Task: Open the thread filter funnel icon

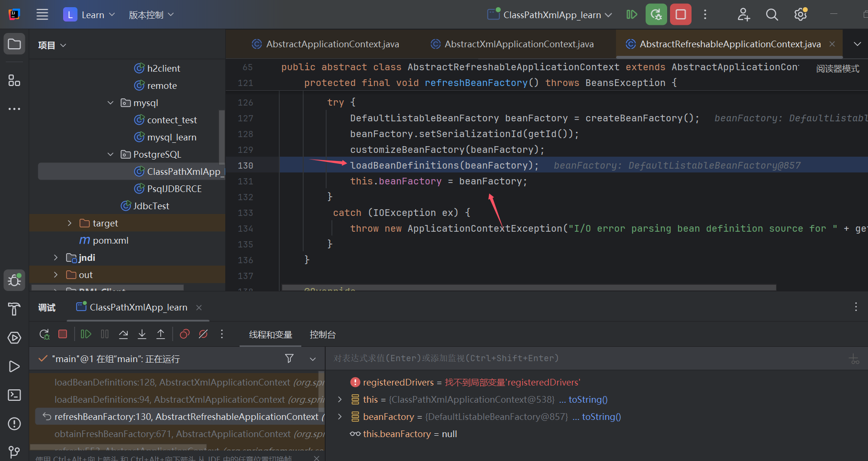Action: (x=289, y=358)
